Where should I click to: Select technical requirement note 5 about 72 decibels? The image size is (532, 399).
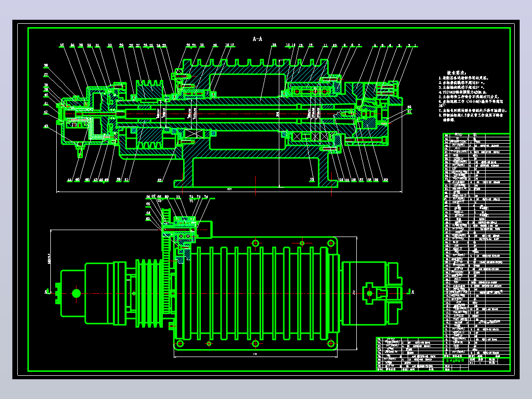pyautogui.click(x=469, y=96)
